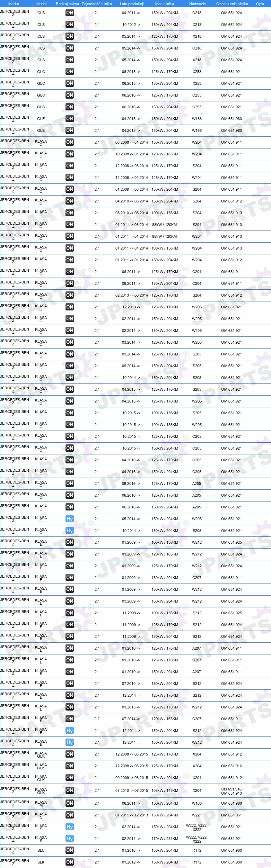Viewport: 271px width, 868px height.
Task: Select the ON badge in the 10.2008 -> 01.2014 120kW row
Action: (70, 154)
